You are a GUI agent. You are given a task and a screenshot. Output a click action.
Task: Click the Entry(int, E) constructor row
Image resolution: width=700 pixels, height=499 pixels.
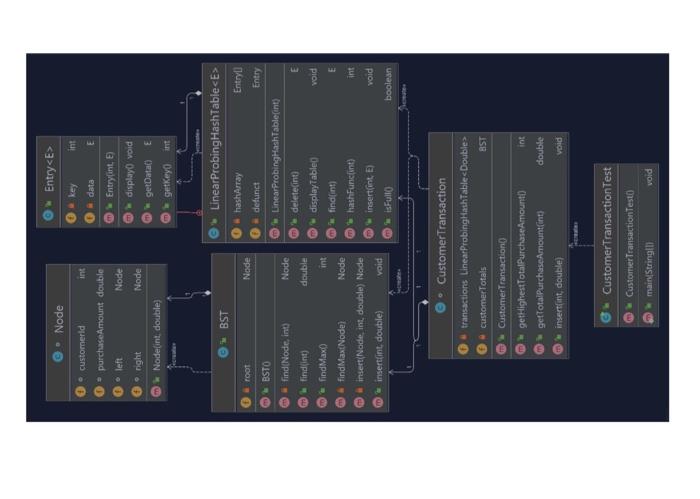coord(109,175)
